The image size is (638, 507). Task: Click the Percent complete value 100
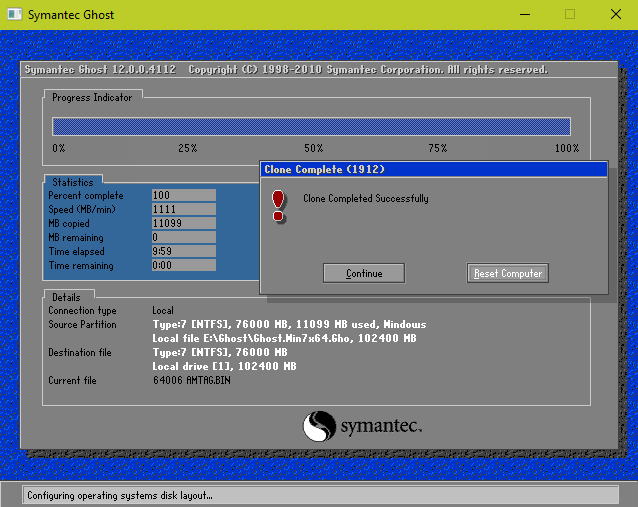point(184,195)
